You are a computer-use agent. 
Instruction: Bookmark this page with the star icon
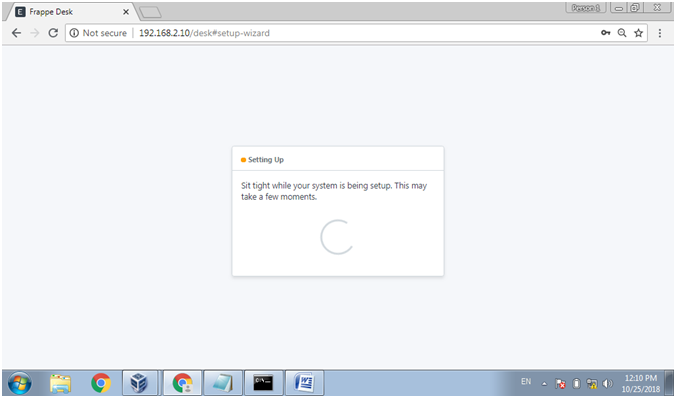(x=638, y=33)
